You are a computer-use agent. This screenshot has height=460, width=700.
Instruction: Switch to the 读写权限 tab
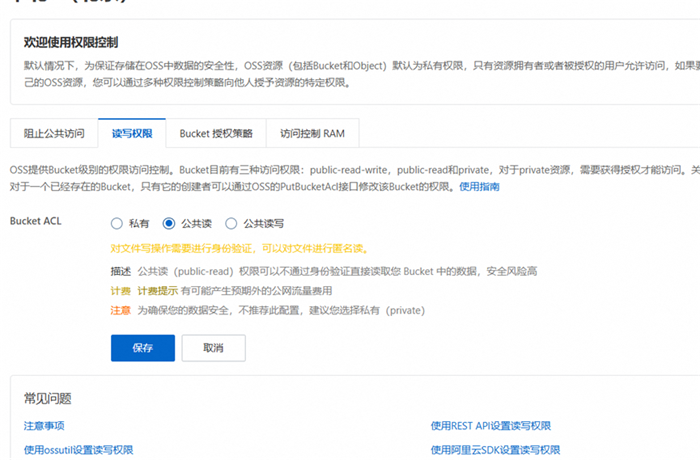pos(132,134)
